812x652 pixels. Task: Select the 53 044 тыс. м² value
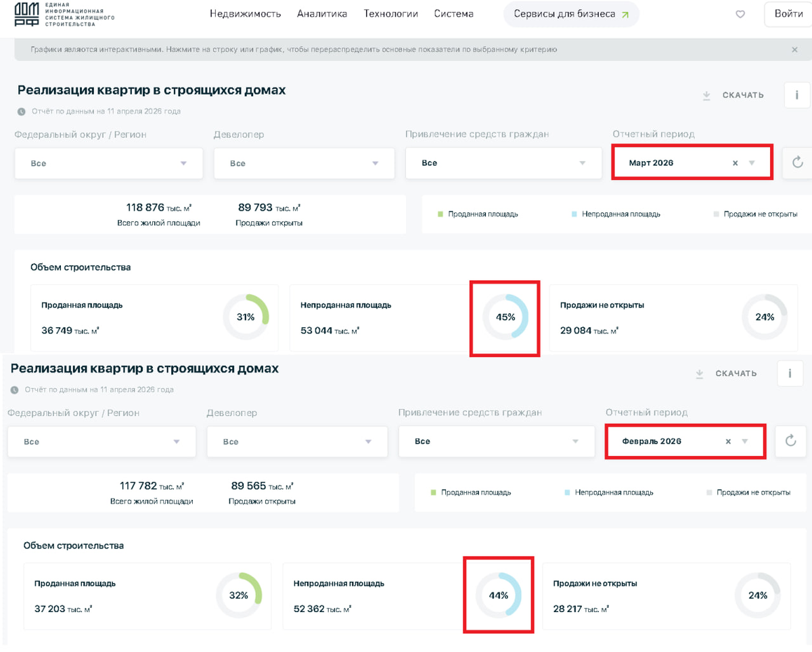[x=330, y=331]
